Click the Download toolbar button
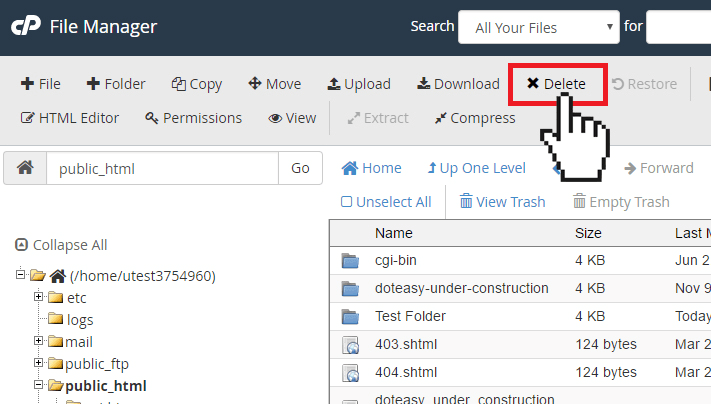This screenshot has height=404, width=711. click(x=458, y=84)
